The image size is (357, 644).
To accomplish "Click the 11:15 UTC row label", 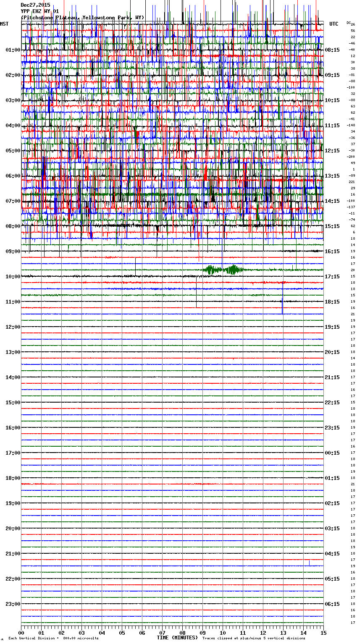I will (332, 126).
